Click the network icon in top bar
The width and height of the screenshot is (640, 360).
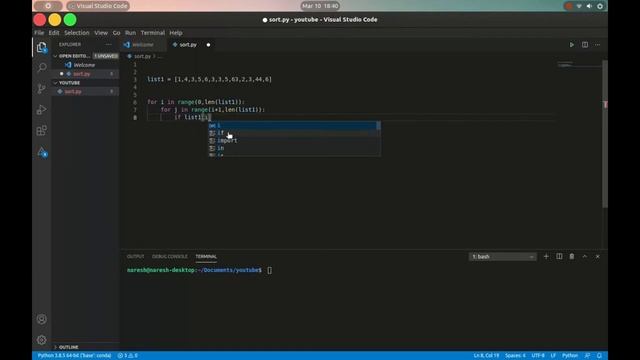tap(579, 6)
